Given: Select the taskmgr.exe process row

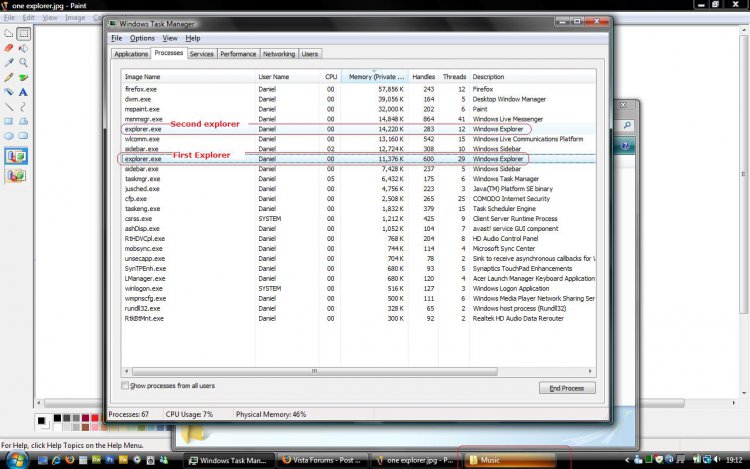Looking at the screenshot, I should pos(359,179).
